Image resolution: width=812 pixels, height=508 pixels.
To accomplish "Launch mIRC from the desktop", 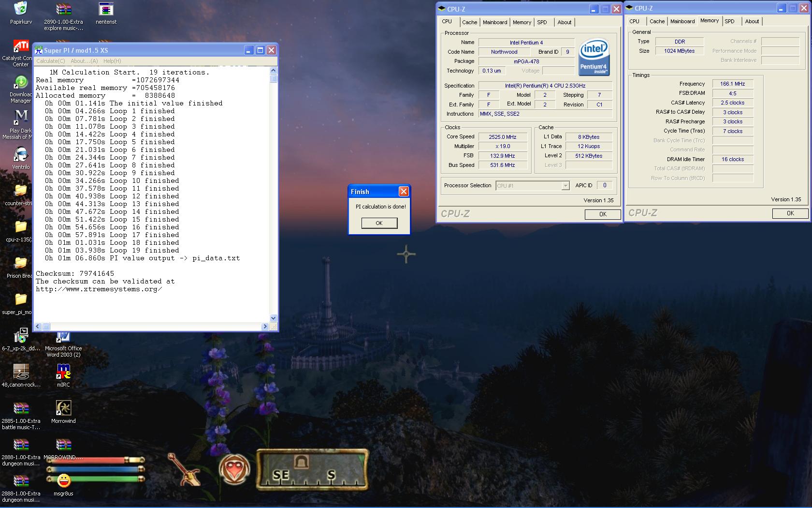I will [x=63, y=373].
